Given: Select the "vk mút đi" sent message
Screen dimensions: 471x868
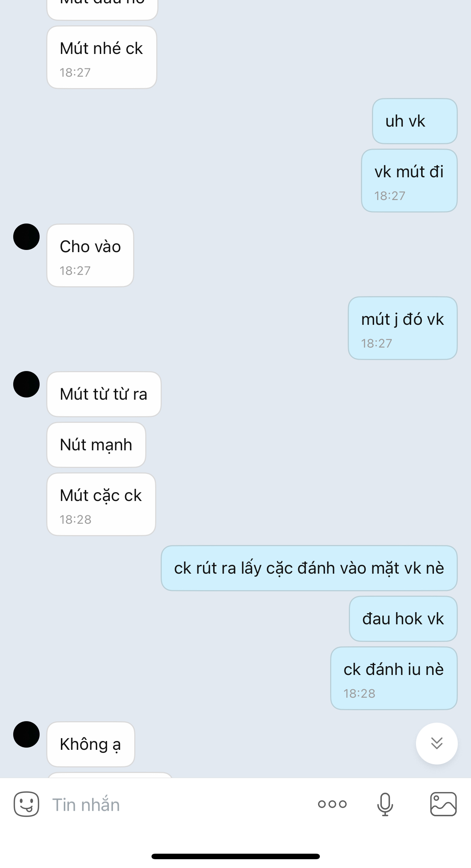Looking at the screenshot, I should coord(409,181).
